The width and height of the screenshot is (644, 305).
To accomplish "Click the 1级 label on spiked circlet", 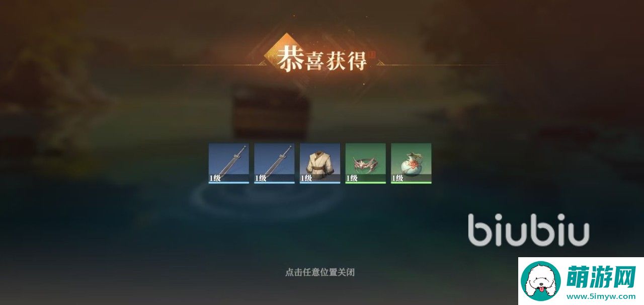I will pos(352,178).
